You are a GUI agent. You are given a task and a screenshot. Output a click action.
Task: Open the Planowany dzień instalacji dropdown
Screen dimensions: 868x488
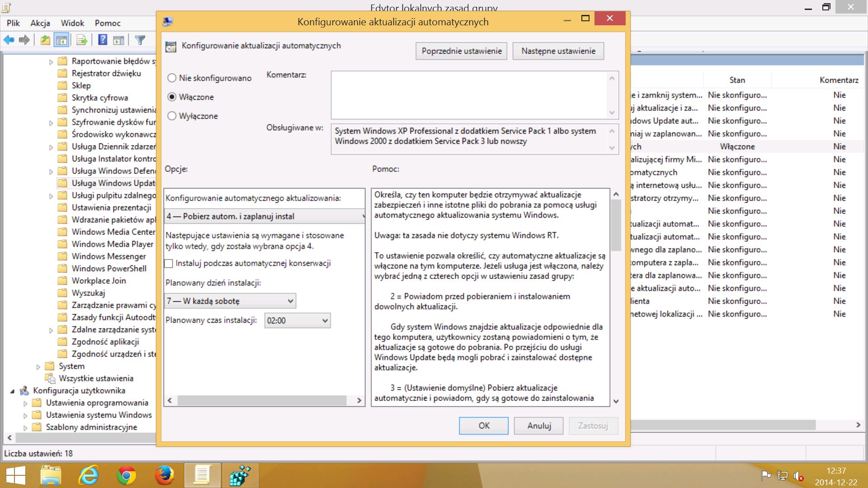(231, 301)
